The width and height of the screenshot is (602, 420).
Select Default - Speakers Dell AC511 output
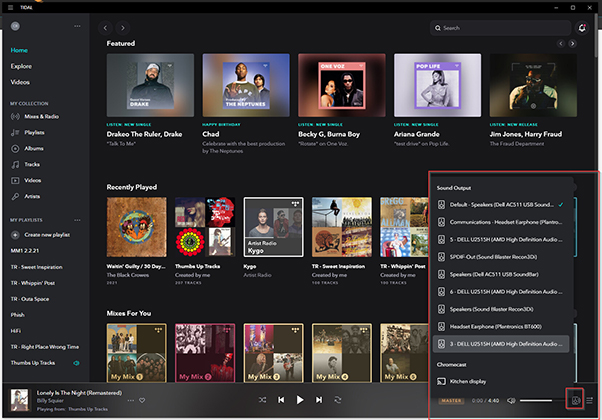(x=501, y=205)
